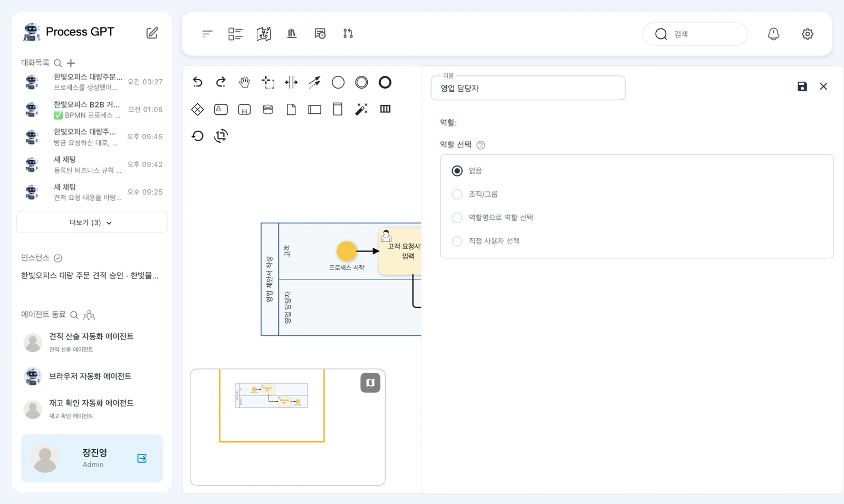Toggle the minimap map button
Viewport: 844px width, 504px height.
pyautogui.click(x=370, y=383)
